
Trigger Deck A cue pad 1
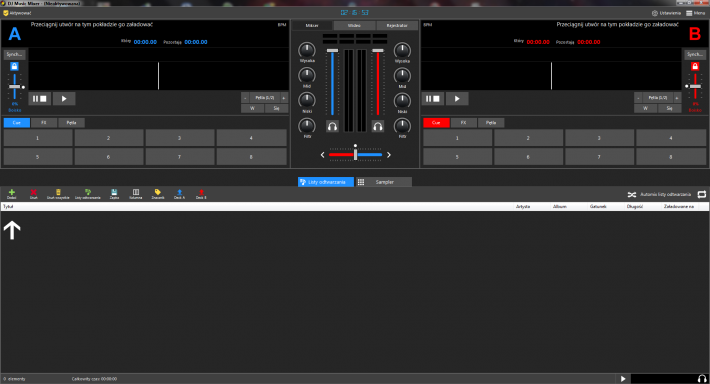pos(38,138)
